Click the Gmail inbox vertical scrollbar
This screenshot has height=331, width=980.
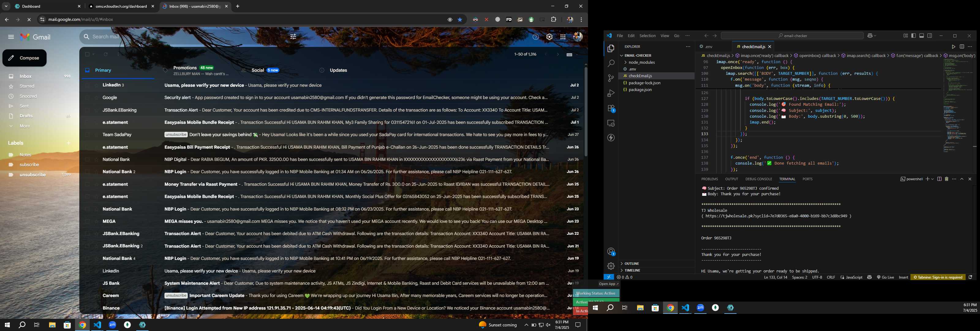click(x=586, y=112)
